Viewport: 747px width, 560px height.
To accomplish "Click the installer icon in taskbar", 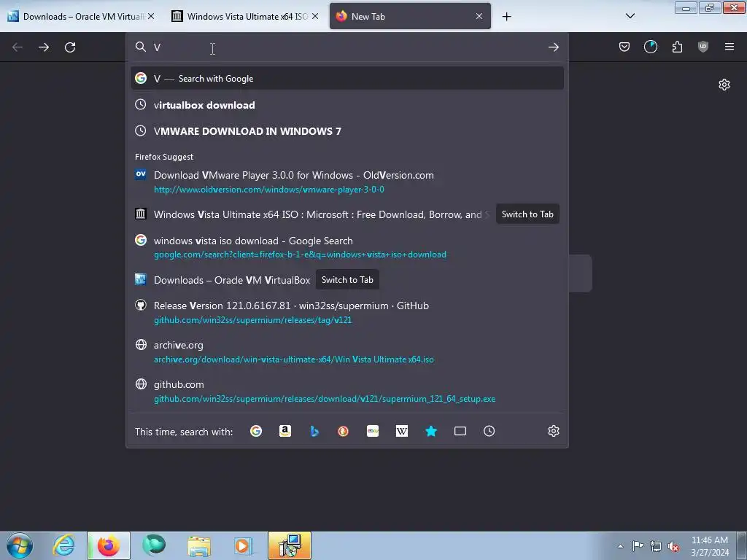I will (x=289, y=545).
